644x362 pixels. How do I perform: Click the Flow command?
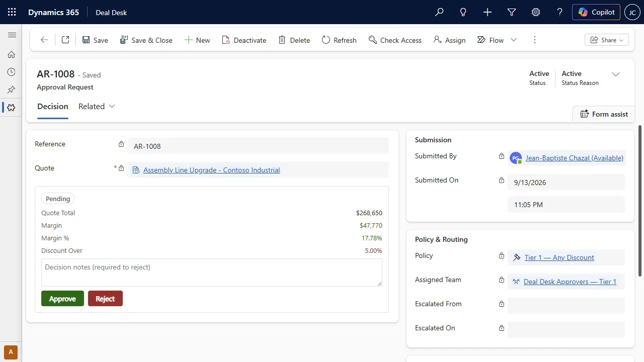491,40
